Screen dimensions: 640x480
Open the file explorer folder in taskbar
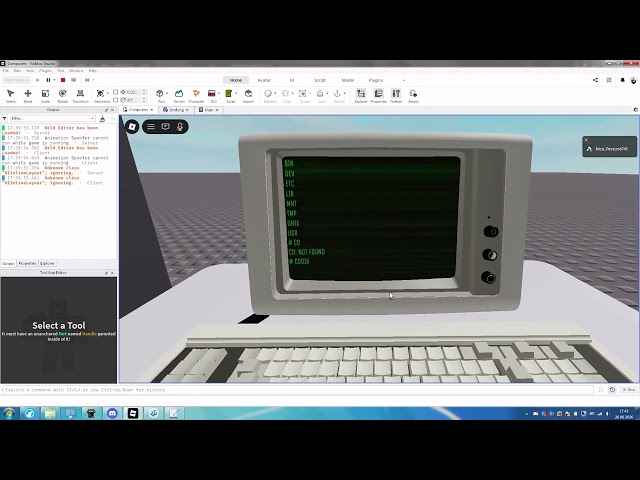pyautogui.click(x=50, y=413)
